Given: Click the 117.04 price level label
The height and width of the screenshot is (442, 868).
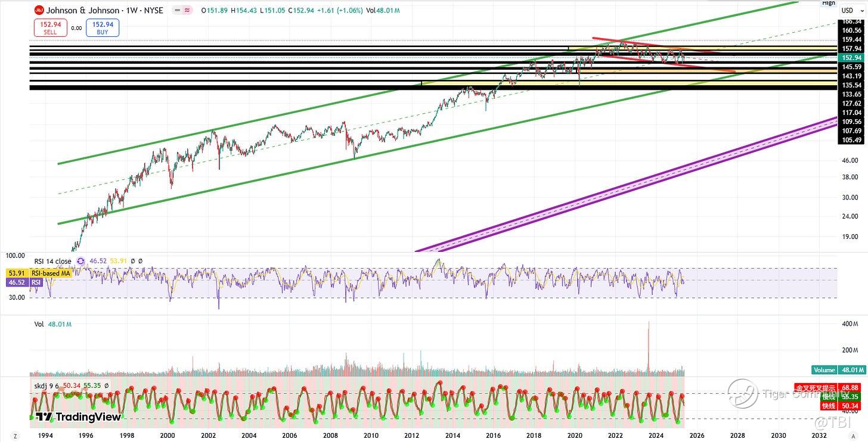Looking at the screenshot, I should click(x=851, y=112).
